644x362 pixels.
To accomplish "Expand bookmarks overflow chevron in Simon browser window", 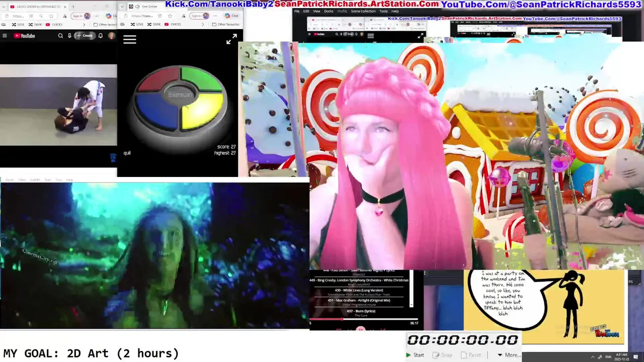I will 203,24.
